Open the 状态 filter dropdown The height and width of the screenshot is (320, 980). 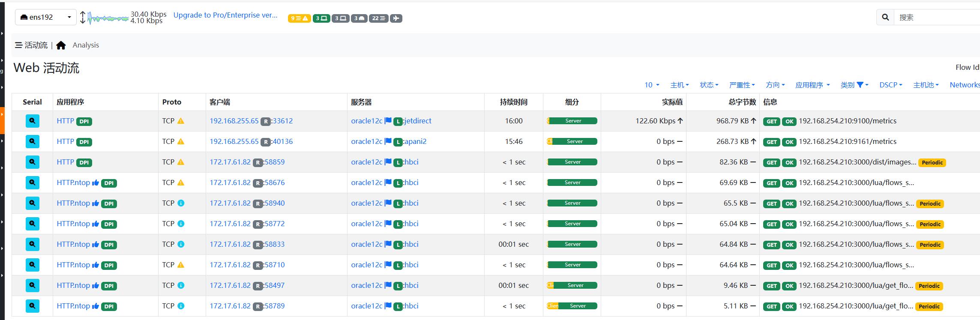click(x=709, y=85)
